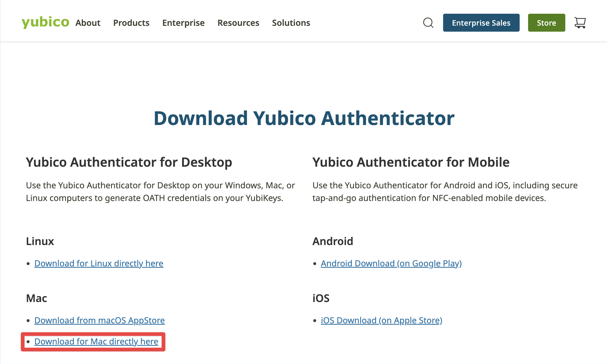The height and width of the screenshot is (364, 607).
Task: Click Download for Mac directly here link
Action: (96, 342)
